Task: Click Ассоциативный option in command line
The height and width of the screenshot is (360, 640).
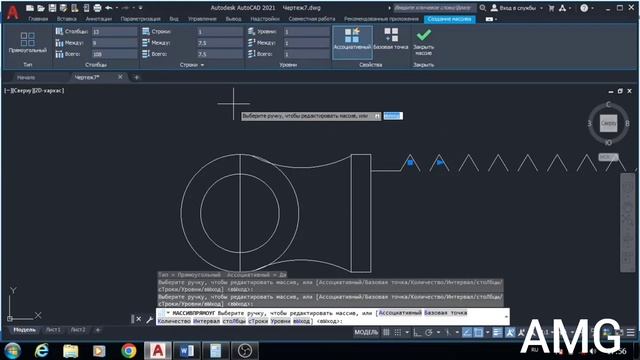Action: point(400,313)
